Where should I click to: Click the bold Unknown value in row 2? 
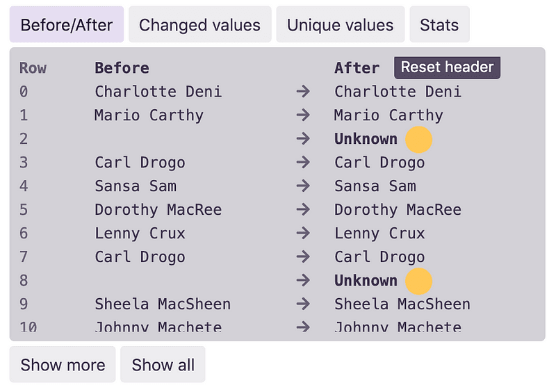[x=366, y=139]
